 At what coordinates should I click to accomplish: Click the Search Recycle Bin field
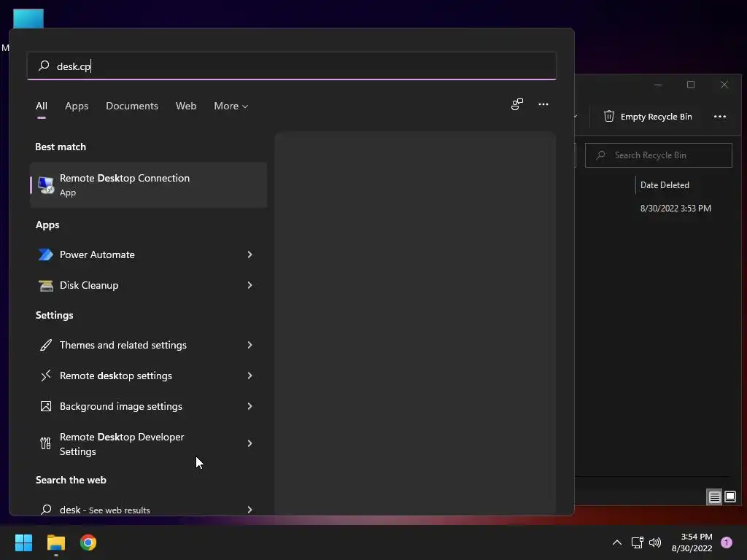659,155
